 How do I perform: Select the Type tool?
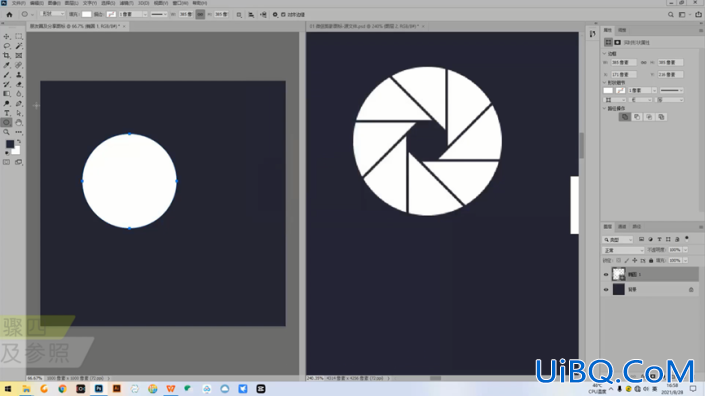pyautogui.click(x=6, y=113)
